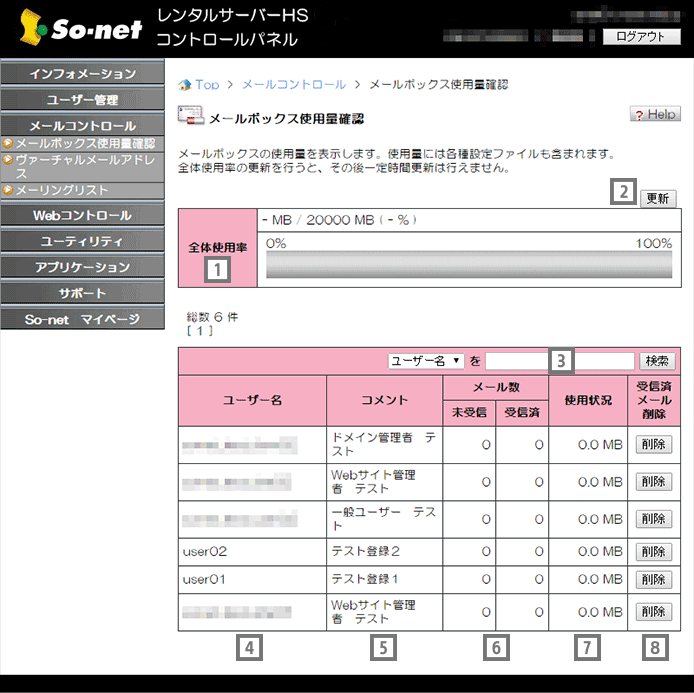Screen dimensions: 694x693
Task: Open ユーティリティ menu
Action: click(x=82, y=241)
